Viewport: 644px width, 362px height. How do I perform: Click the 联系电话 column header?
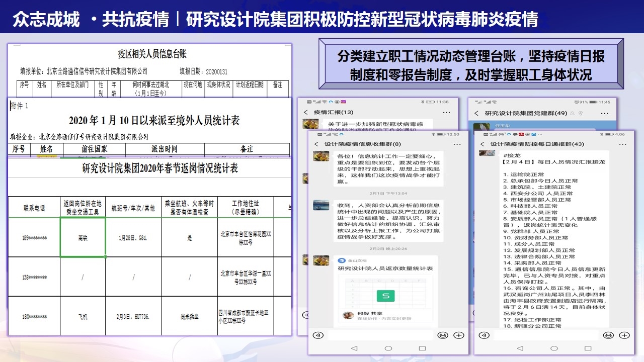point(35,207)
